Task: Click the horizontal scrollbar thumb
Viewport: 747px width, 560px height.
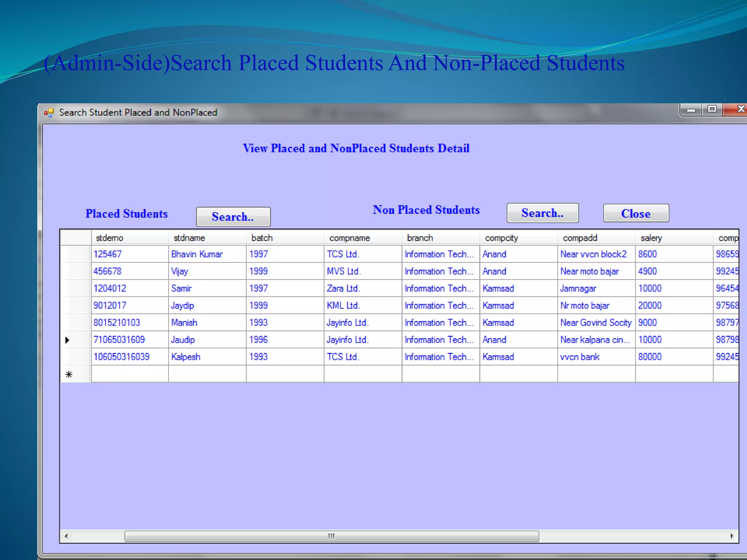Action: (x=332, y=536)
